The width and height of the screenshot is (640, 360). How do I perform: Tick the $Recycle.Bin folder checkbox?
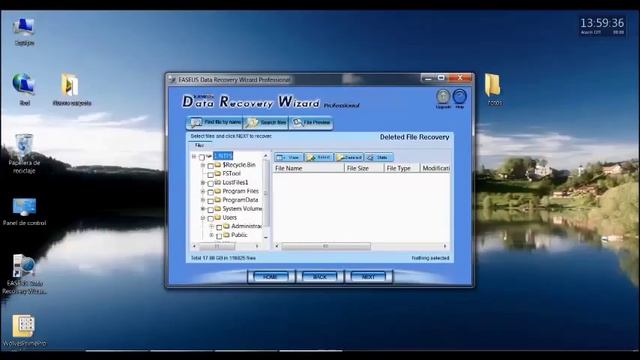pyautogui.click(x=211, y=166)
